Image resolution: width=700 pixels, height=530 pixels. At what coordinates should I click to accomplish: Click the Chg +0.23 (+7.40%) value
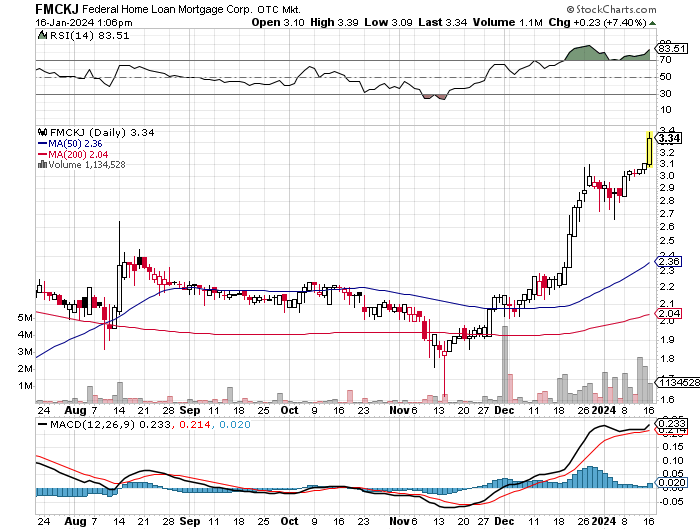tap(597, 22)
